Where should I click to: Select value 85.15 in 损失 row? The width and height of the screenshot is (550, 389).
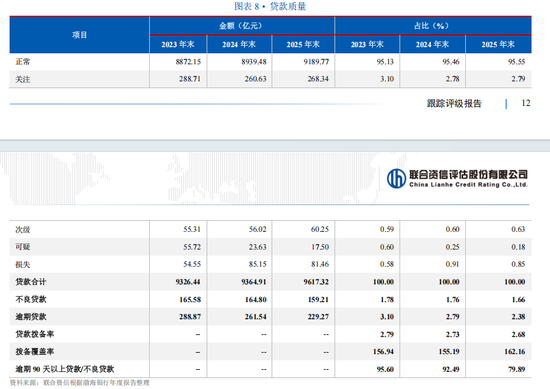[x=257, y=264]
